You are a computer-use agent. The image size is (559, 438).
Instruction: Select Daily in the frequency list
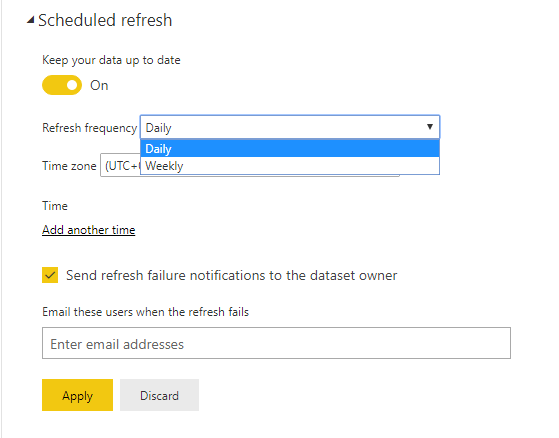pos(290,148)
